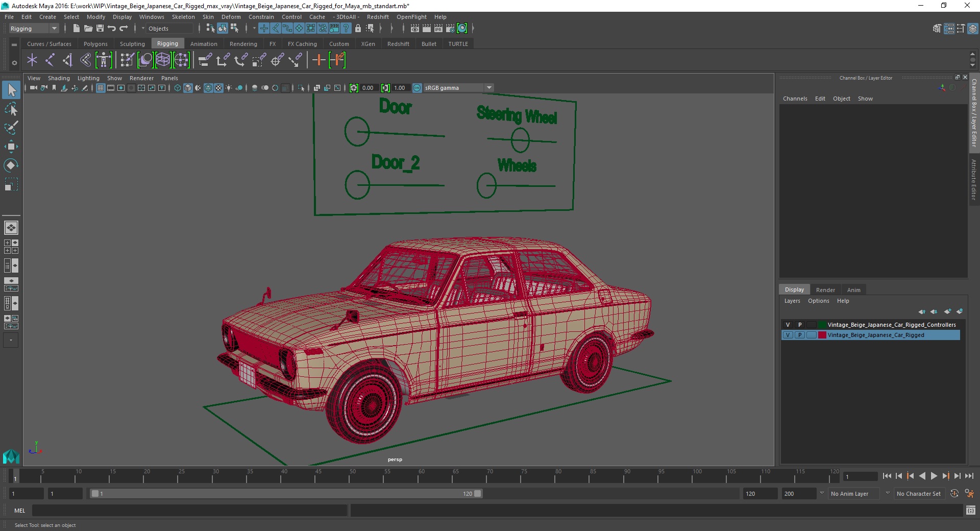Click the Create Lattice shelf icon
Screen dimensions: 980x531
pos(163,60)
